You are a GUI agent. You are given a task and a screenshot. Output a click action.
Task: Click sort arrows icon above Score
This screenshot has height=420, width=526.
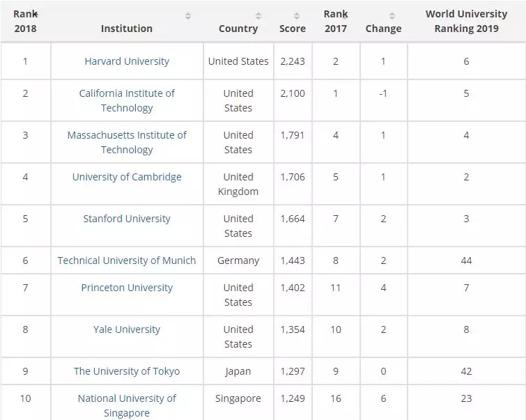(297, 16)
